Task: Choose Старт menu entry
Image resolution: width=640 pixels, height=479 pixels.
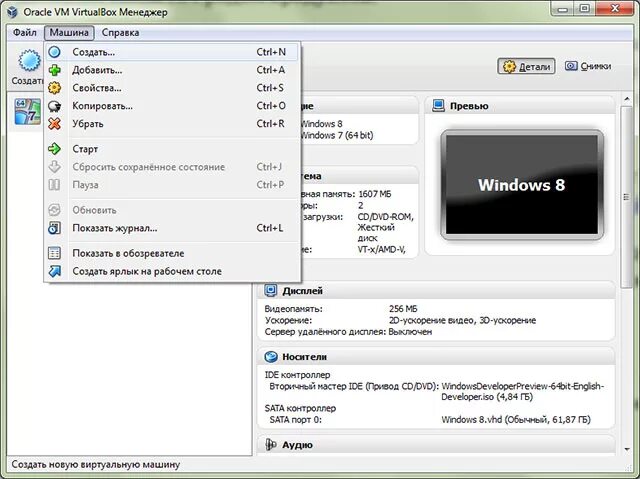Action: pos(172,149)
